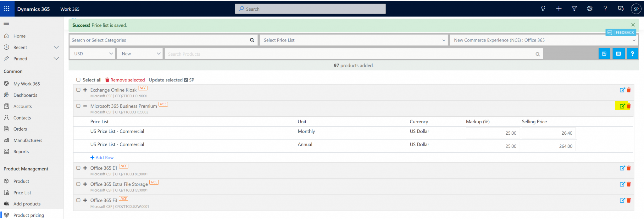The height and width of the screenshot is (219, 644).
Task: Click Add Row link
Action: tap(102, 158)
